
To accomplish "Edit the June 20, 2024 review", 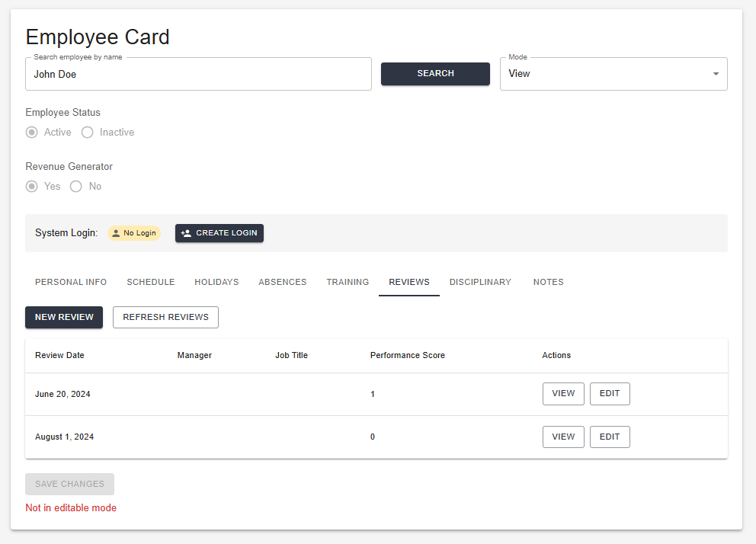I will click(x=610, y=394).
